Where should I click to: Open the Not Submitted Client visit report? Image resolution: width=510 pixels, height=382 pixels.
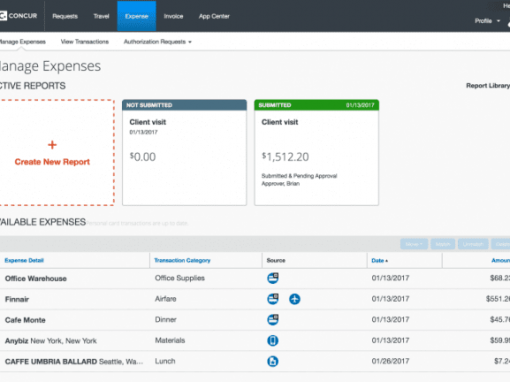(184, 152)
